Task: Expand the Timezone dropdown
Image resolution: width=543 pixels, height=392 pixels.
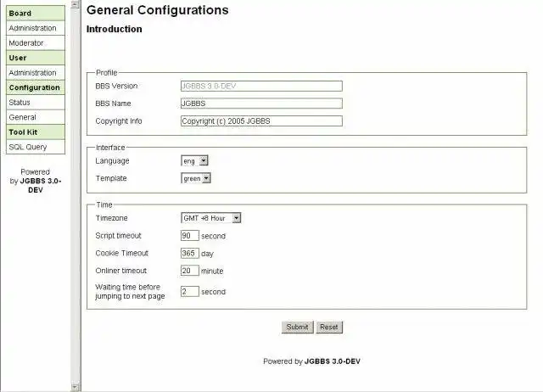Action: 211,217
